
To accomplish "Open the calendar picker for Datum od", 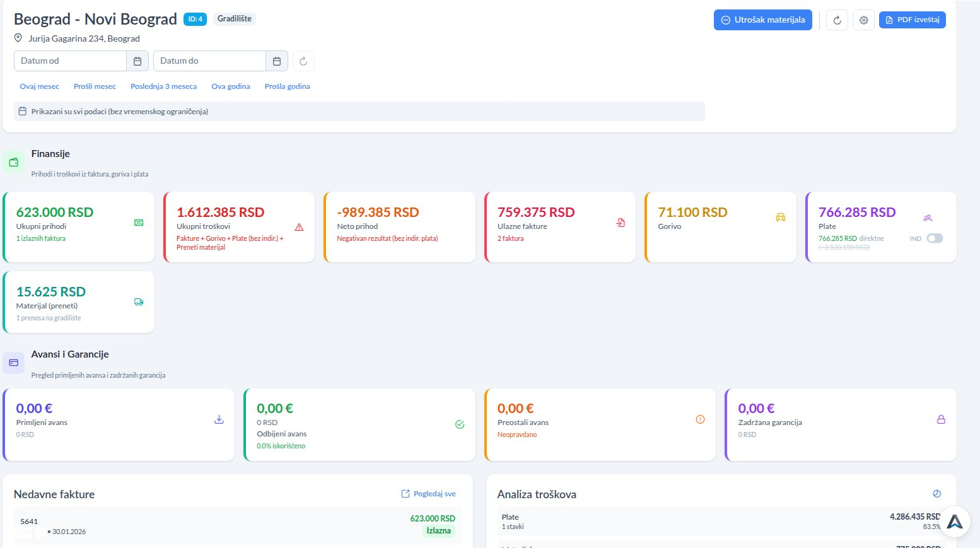I will 137,61.
